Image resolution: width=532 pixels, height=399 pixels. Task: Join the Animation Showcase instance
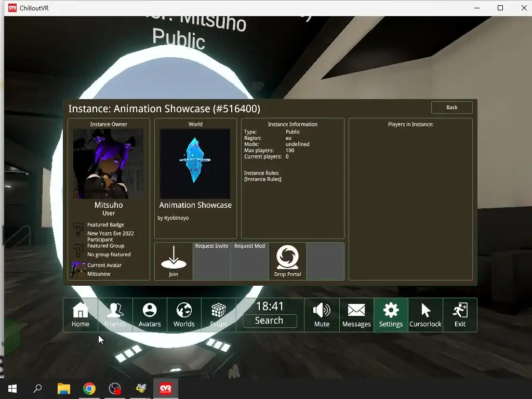pos(174,261)
